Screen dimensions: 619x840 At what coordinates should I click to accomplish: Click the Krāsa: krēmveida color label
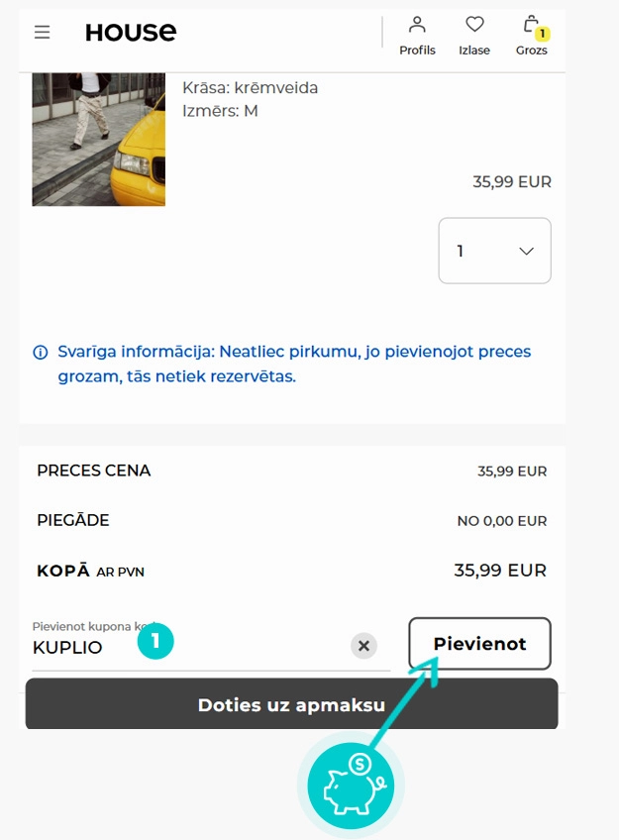click(x=250, y=88)
